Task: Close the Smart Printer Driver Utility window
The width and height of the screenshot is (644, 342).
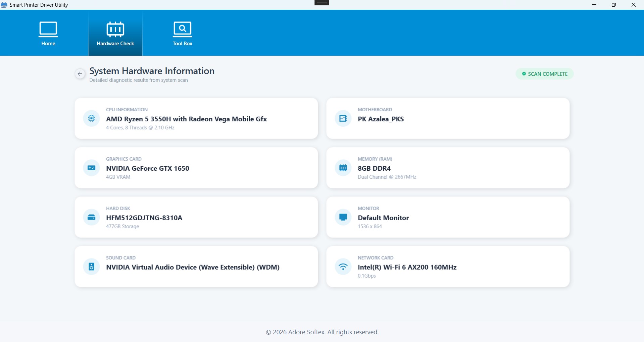Action: point(634,5)
